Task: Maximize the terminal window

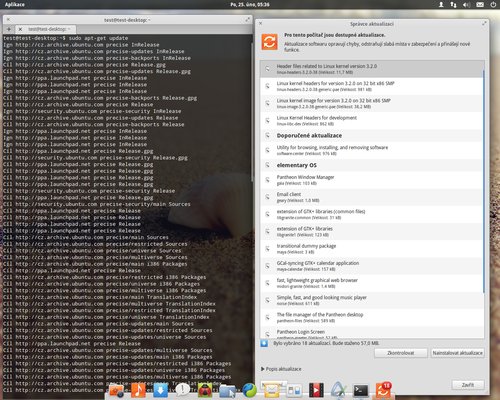Action: pos(247,20)
